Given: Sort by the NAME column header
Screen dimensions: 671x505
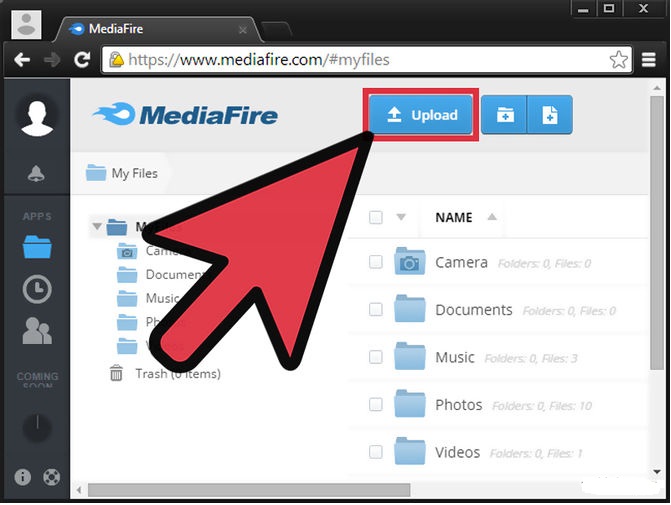Looking at the screenshot, I should pyautogui.click(x=454, y=217).
